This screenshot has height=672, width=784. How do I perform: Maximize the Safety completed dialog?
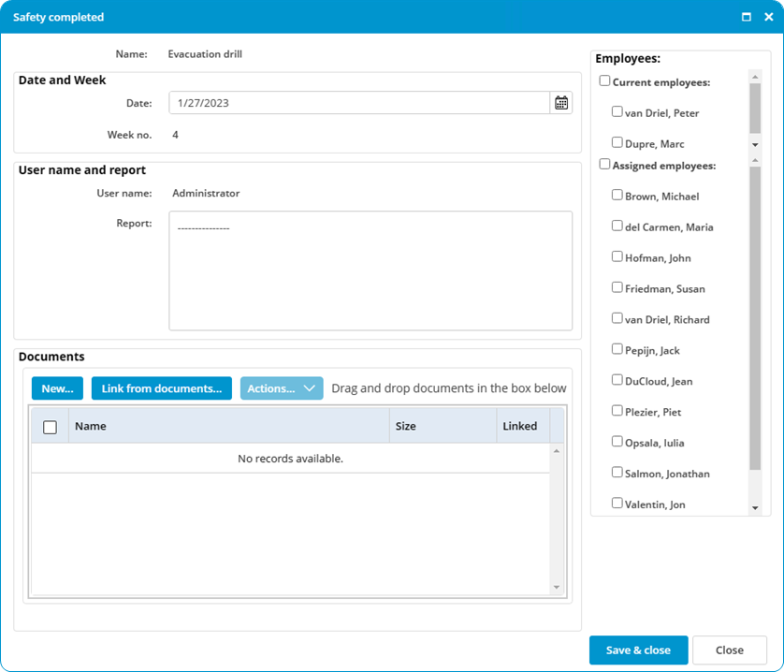[x=746, y=17]
